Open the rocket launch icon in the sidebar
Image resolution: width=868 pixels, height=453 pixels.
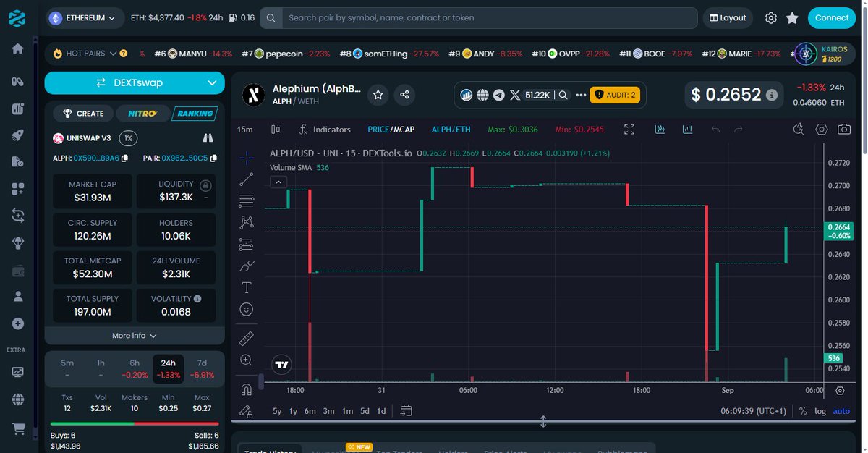click(17, 135)
